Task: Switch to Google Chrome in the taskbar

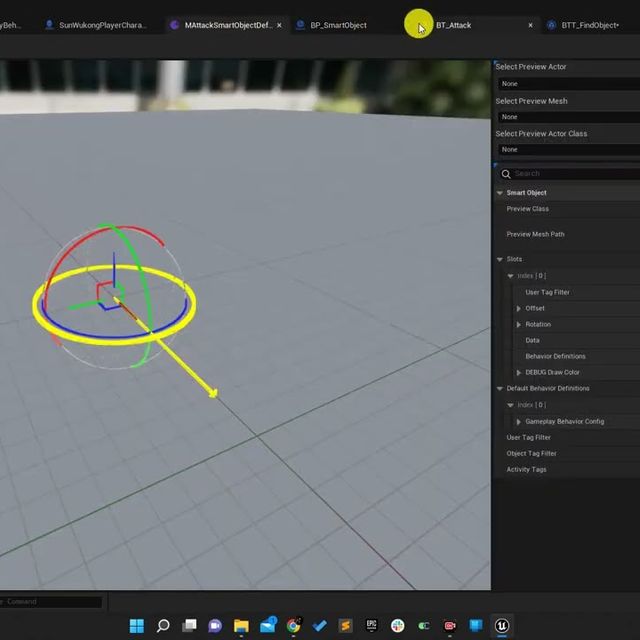Action: 293,625
